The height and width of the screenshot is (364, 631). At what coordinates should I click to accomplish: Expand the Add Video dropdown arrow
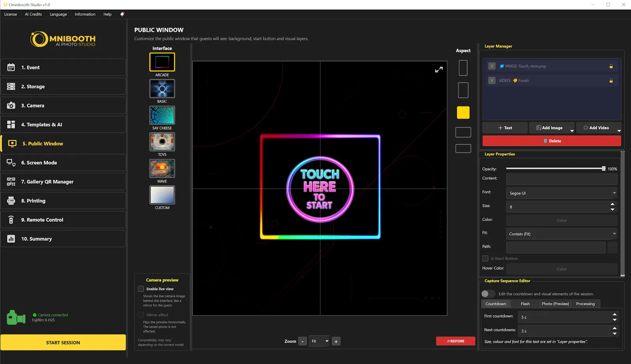[619, 130]
